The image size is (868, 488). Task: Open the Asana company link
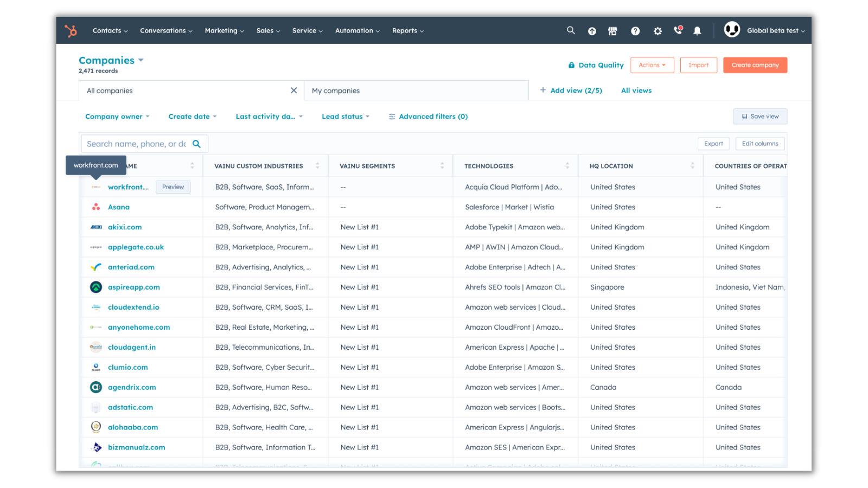click(x=118, y=207)
